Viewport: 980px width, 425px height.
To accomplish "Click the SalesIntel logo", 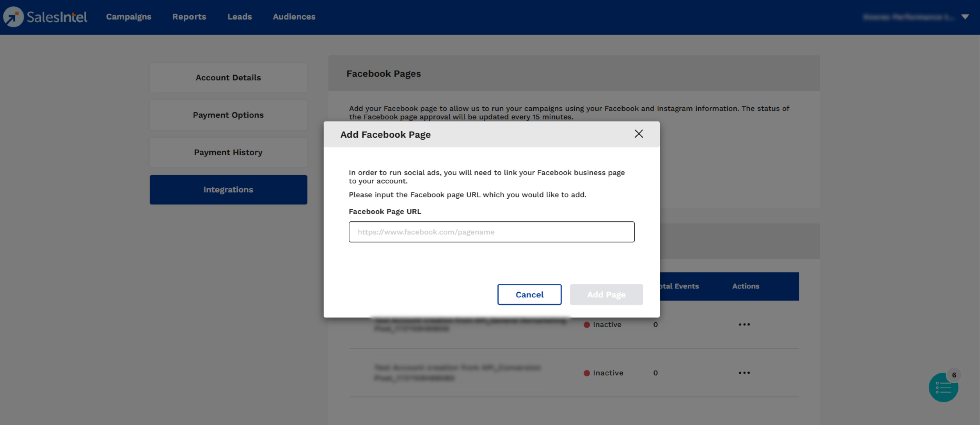I will pyautogui.click(x=44, y=16).
